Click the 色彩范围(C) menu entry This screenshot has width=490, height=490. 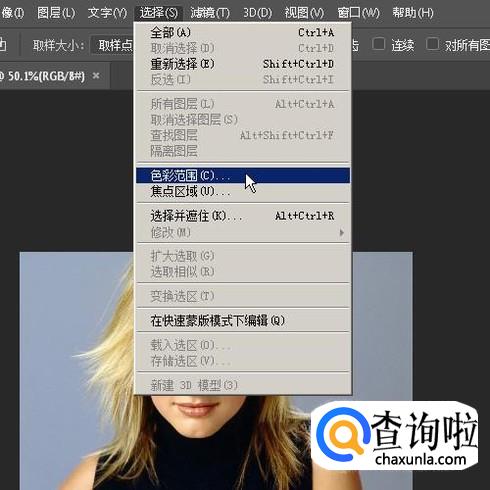click(x=243, y=176)
